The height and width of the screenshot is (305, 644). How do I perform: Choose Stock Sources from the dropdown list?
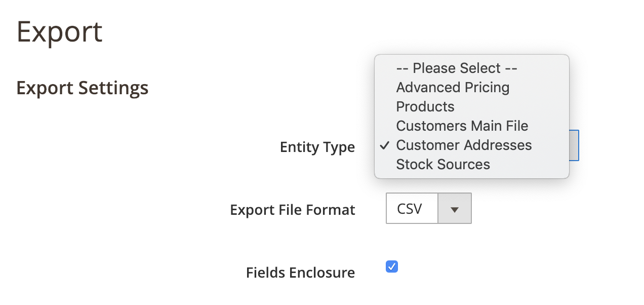[443, 165]
